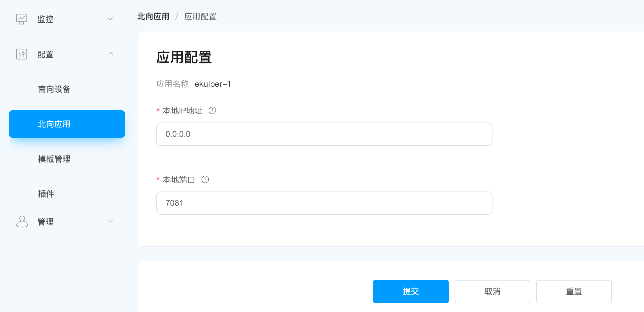Expand the 管理 menu chevron
Viewport: 644px width, 312px height.
(110, 221)
